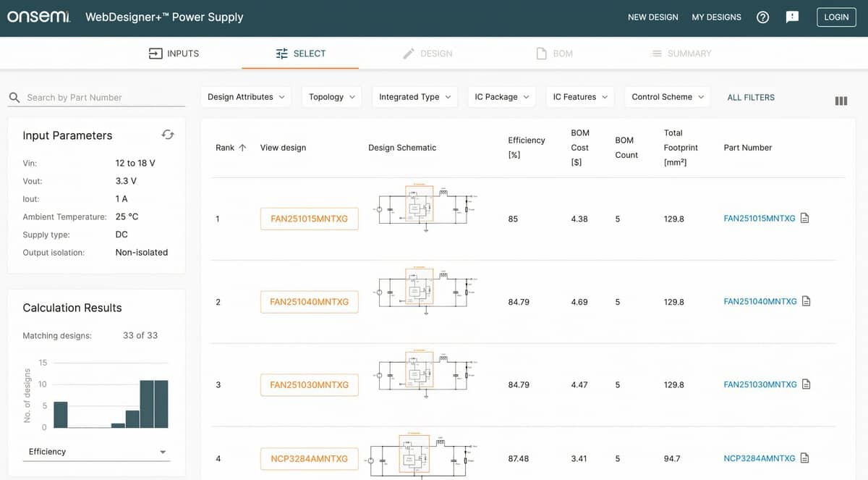View design FAN251030MNTXG button
Image resolution: width=868 pixels, height=480 pixels.
[309, 385]
